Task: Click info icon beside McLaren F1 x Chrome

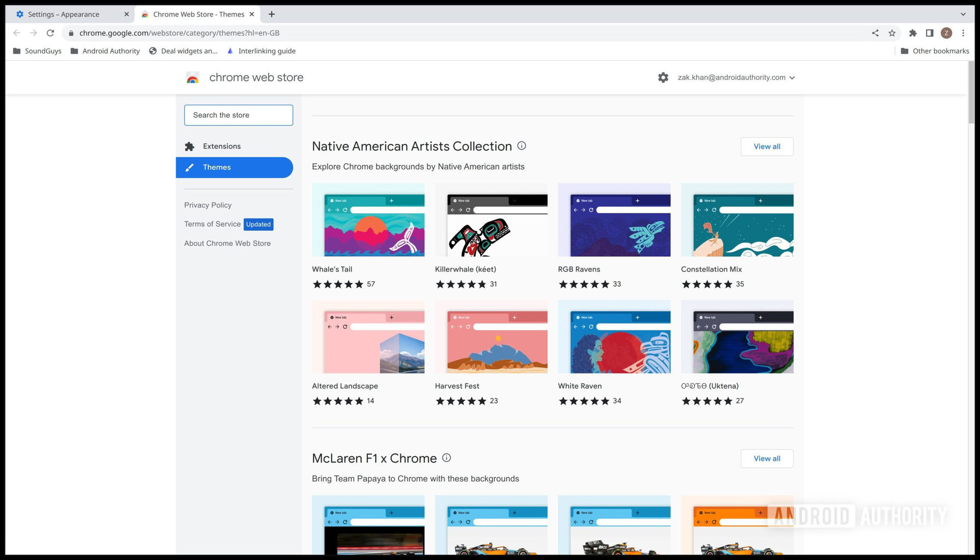Action: click(447, 458)
